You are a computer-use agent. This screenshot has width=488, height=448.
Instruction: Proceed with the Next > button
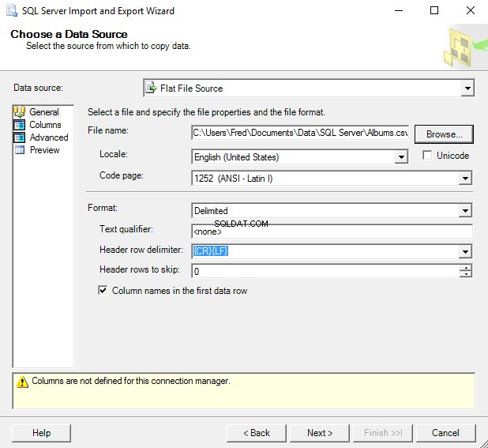click(320, 433)
